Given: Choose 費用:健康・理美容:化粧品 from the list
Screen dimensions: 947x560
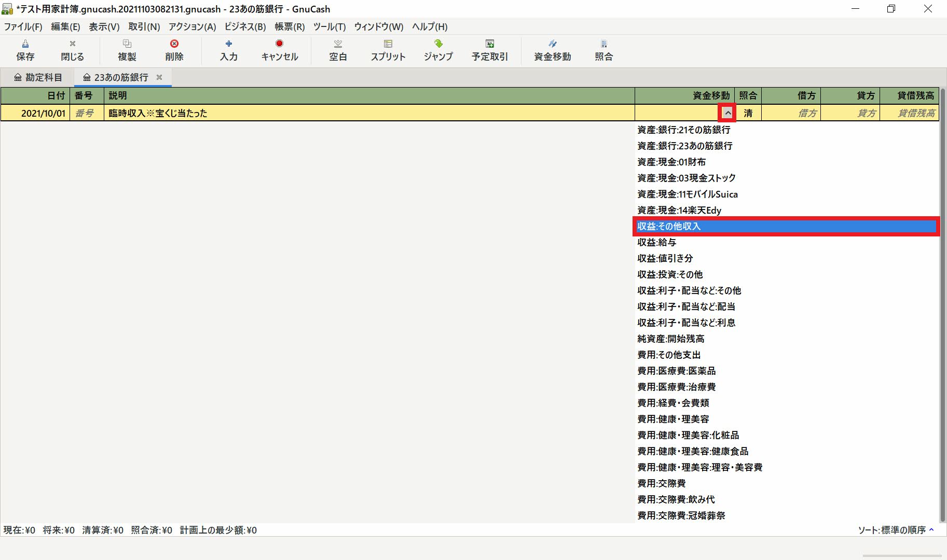Looking at the screenshot, I should click(x=787, y=435).
